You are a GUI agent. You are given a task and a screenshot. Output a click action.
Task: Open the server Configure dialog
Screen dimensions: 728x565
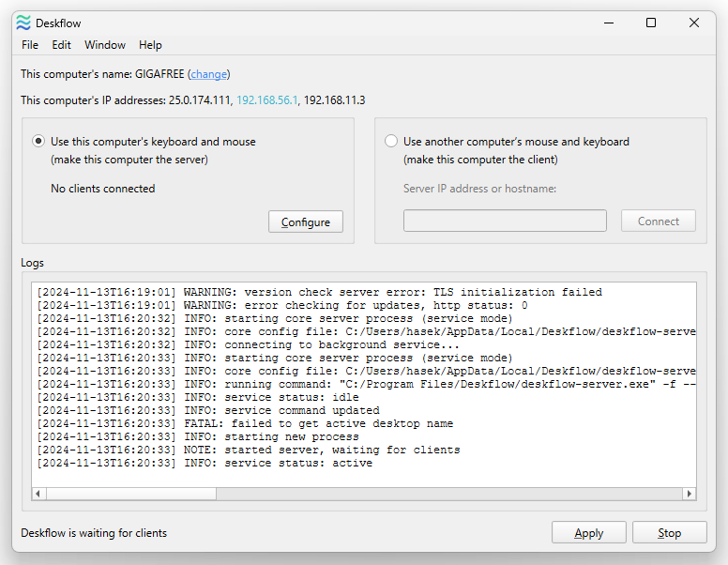pyautogui.click(x=306, y=221)
